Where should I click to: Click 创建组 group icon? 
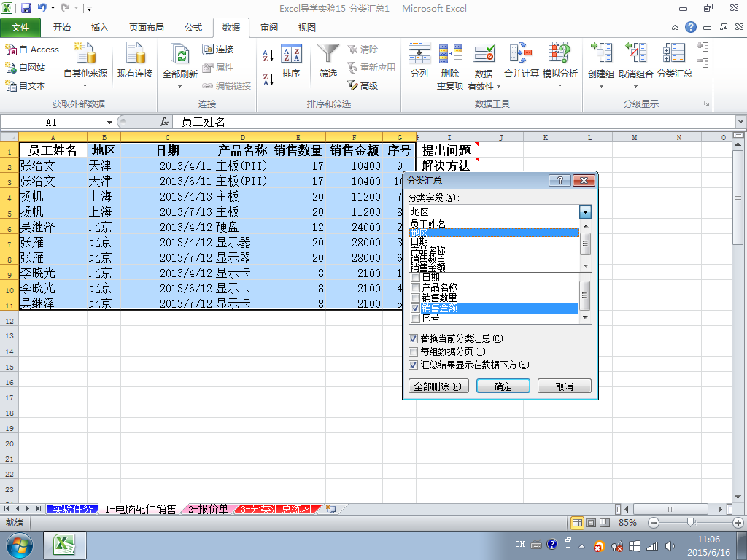(601, 53)
